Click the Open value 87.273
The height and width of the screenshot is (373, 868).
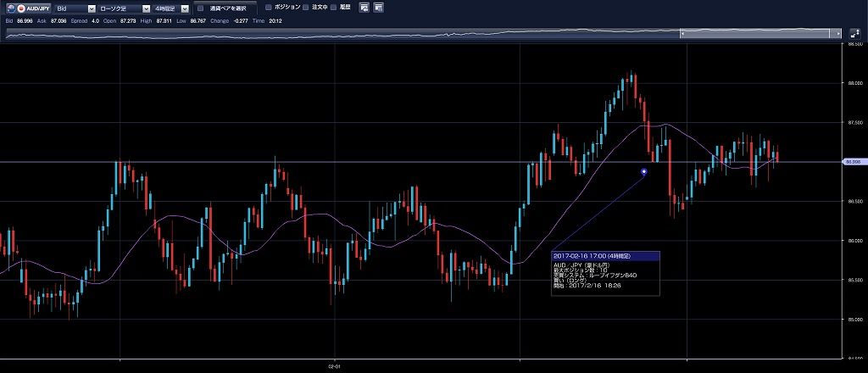(x=128, y=20)
